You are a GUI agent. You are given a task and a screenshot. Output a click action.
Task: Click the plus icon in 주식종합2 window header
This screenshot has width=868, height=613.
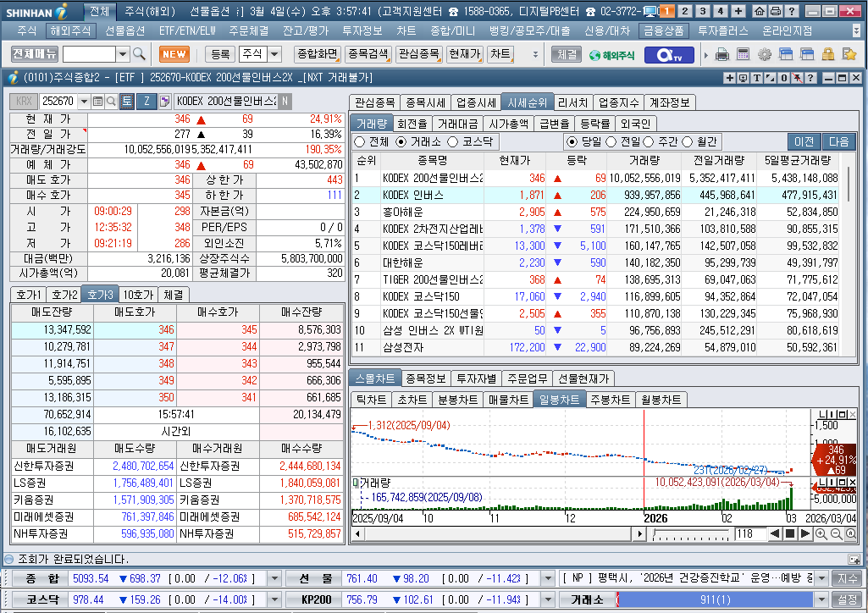(730, 78)
